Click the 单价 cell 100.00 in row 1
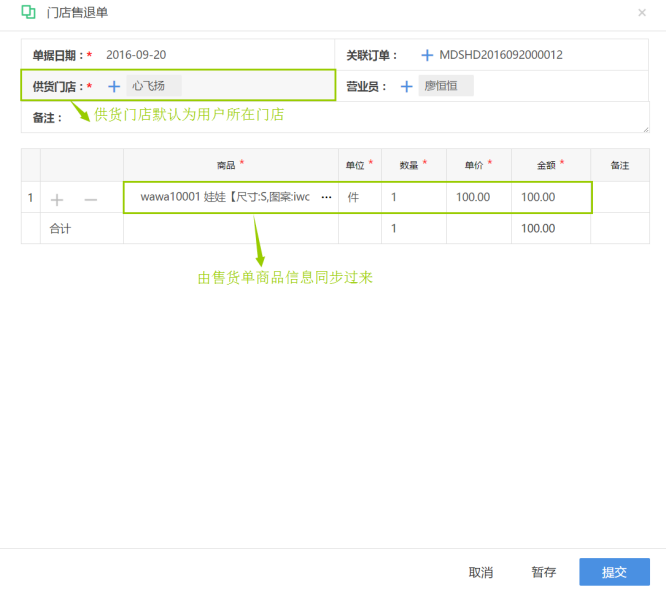This screenshot has height=591, width=666. click(x=479, y=197)
